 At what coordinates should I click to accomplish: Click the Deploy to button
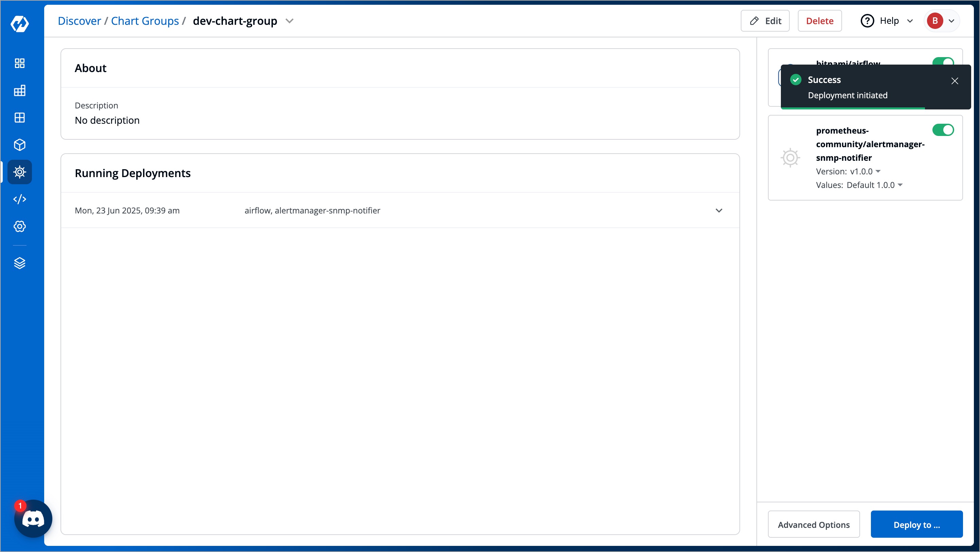917,524
